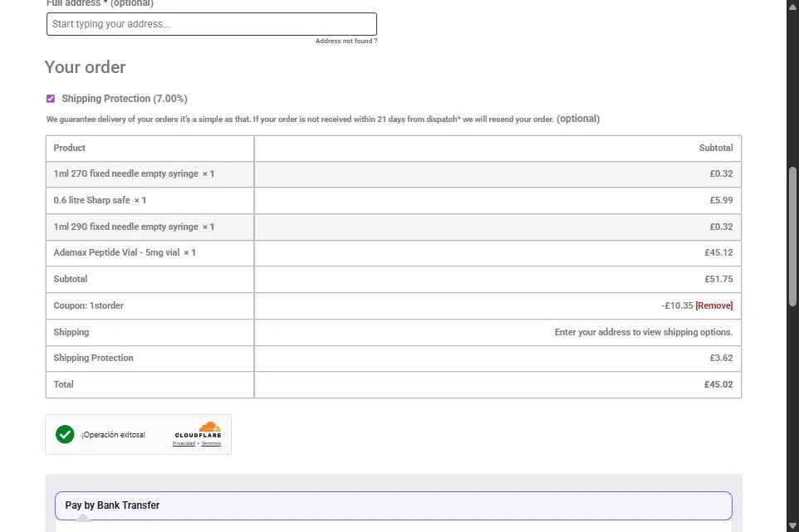Open Cloudflare Términos link
This screenshot has width=799, height=532.
tap(211, 443)
